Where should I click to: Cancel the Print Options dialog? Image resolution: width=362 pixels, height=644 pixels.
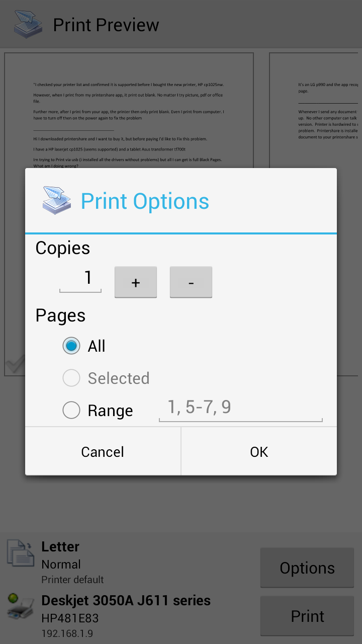click(x=102, y=451)
